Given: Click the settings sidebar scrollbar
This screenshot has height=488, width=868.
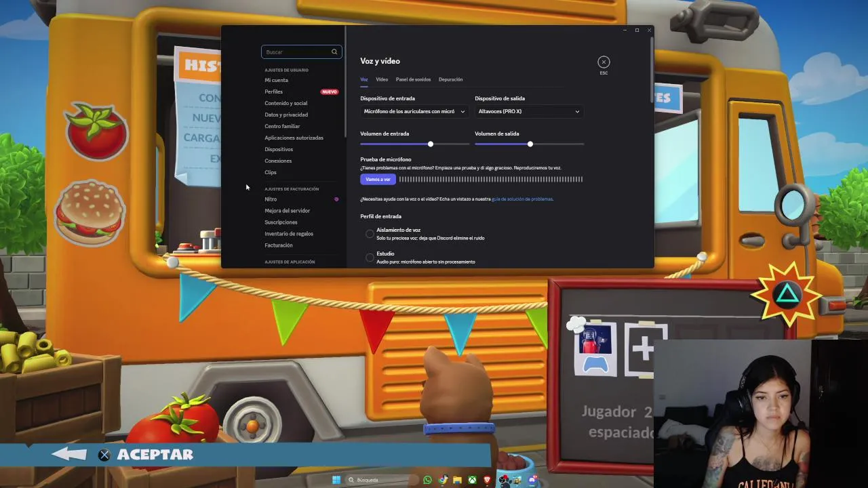Looking at the screenshot, I should pyautogui.click(x=345, y=81).
